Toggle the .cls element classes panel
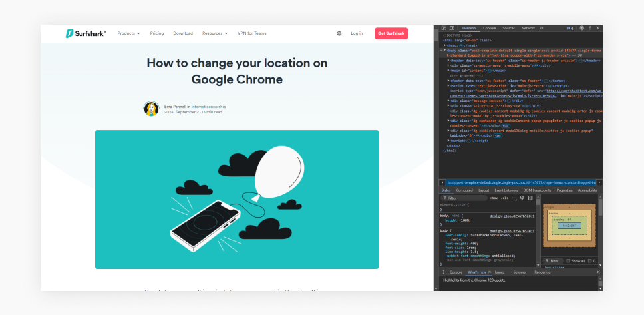Image resolution: width=644 pixels, height=315 pixels. click(x=504, y=198)
